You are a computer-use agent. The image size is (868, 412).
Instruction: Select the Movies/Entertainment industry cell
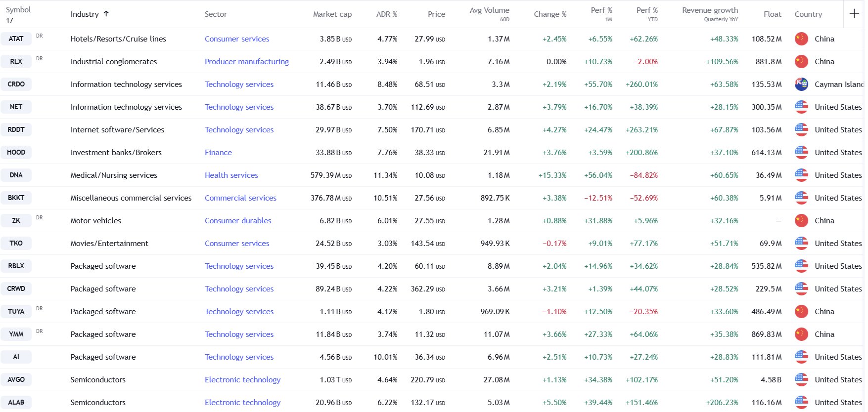coord(109,244)
